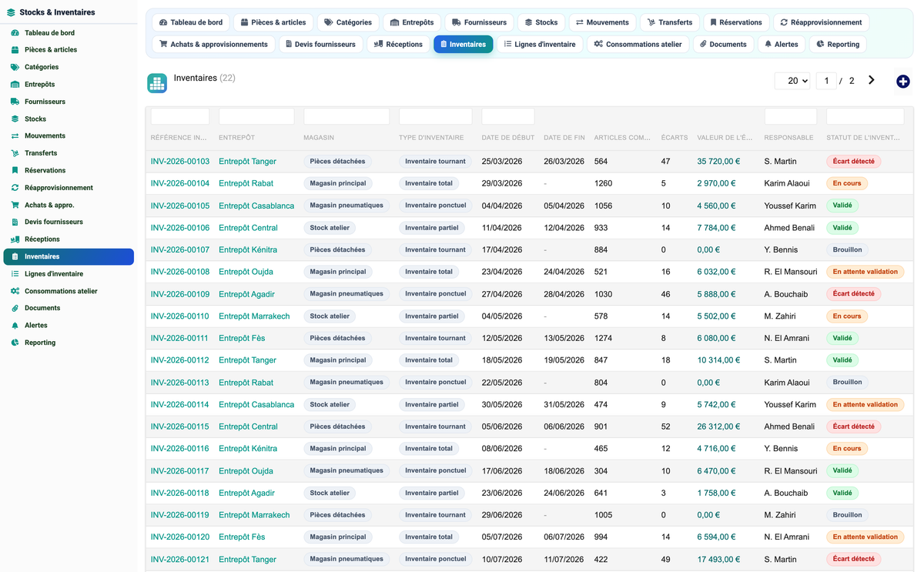Screen dimensions: 924x572
Task: Switch to the Entrepôts top tab
Action: click(412, 22)
